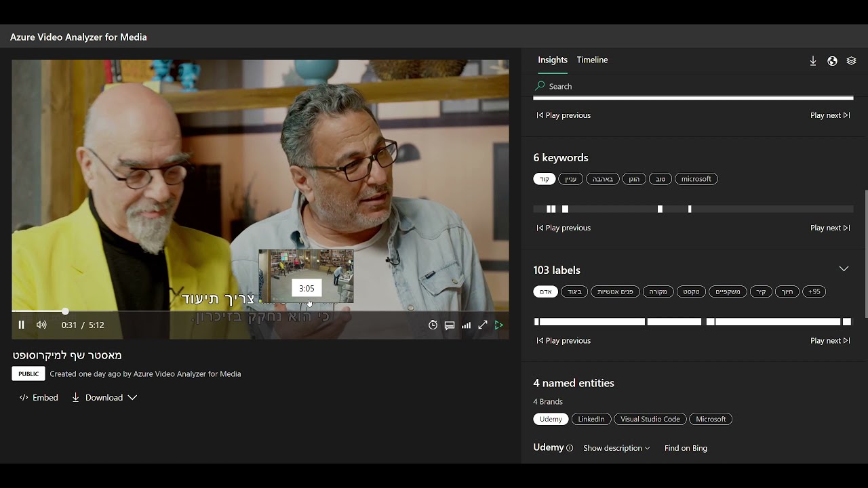Select the Visual Studio Code brand chip

click(x=650, y=419)
